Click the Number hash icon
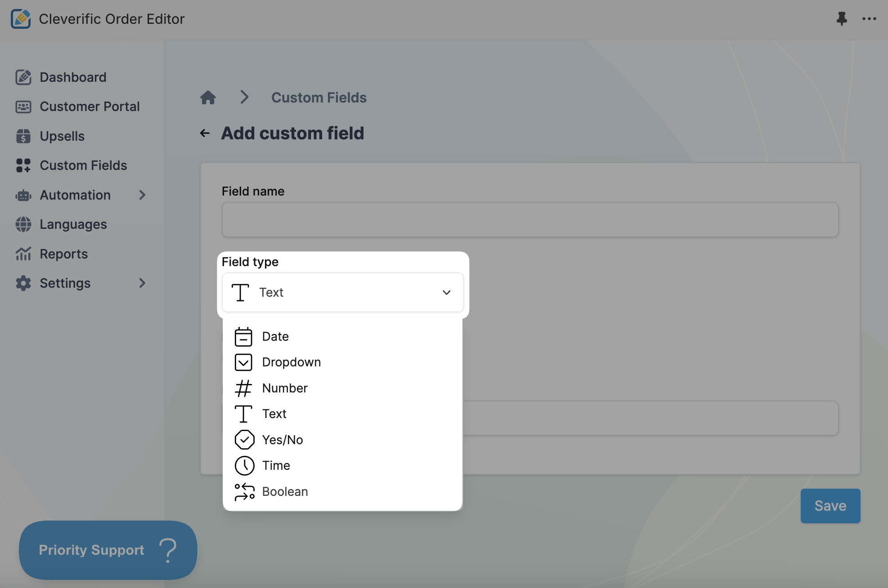This screenshot has height=588, width=888. tap(243, 388)
